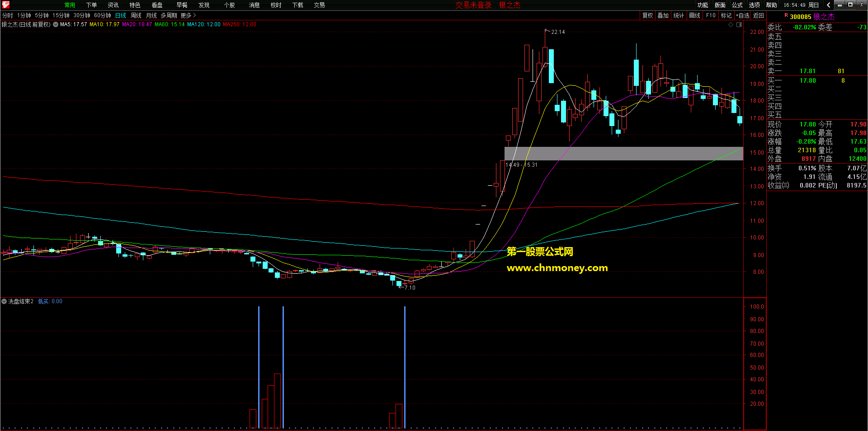Open the 常用 menu
The image size is (868, 431).
pos(70,5)
